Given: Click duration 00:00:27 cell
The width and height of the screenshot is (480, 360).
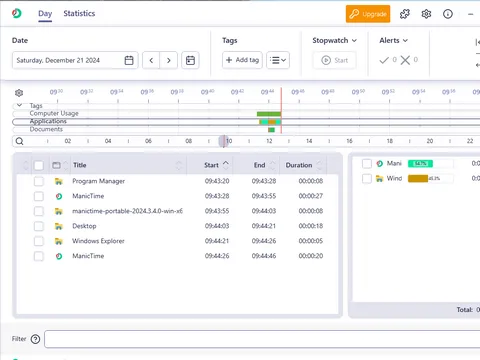Looking at the screenshot, I should pyautogui.click(x=311, y=196).
